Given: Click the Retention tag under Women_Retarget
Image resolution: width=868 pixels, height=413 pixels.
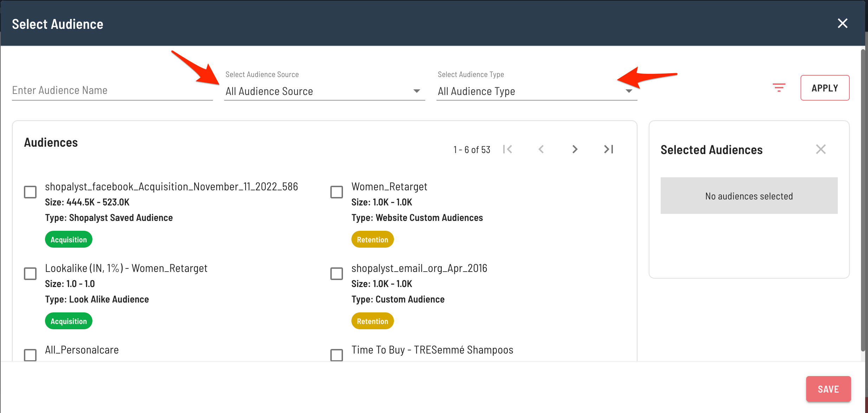Looking at the screenshot, I should click(372, 240).
